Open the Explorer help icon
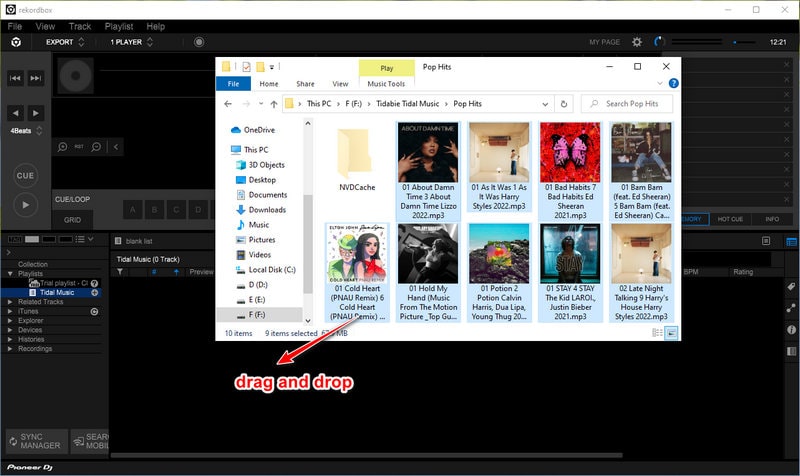This screenshot has height=476, width=800. tap(673, 83)
